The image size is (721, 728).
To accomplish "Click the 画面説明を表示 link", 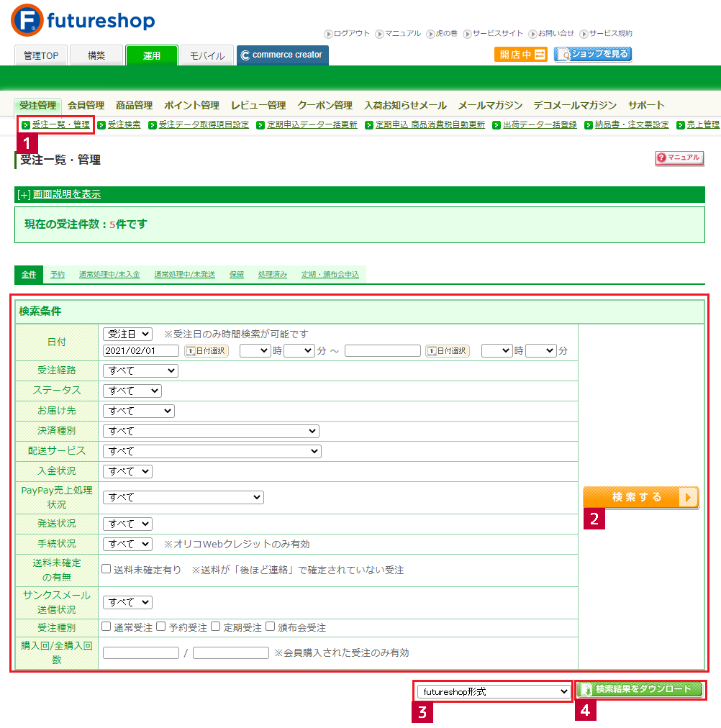I will coord(66,194).
